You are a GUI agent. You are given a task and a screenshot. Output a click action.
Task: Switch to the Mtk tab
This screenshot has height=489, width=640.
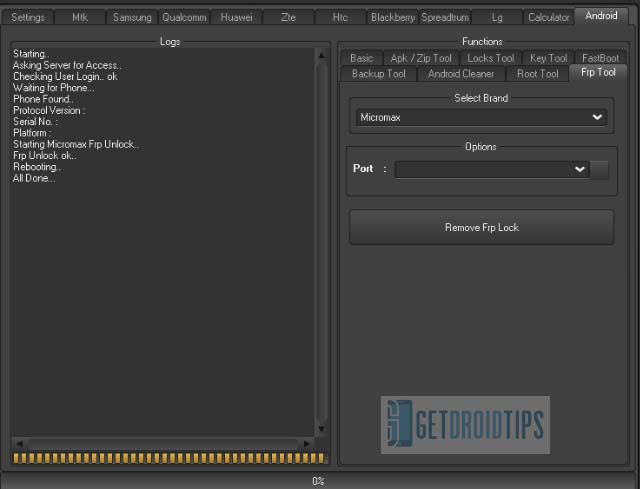tap(80, 18)
